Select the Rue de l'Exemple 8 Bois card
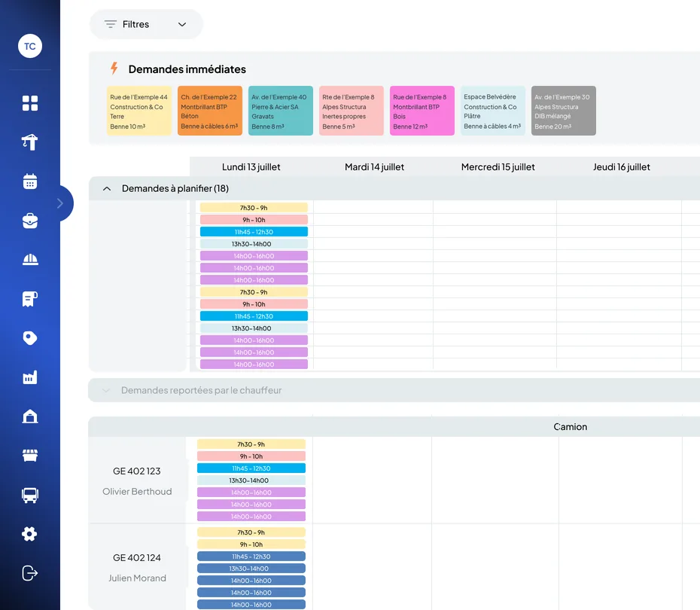The height and width of the screenshot is (610, 700). coord(422,111)
